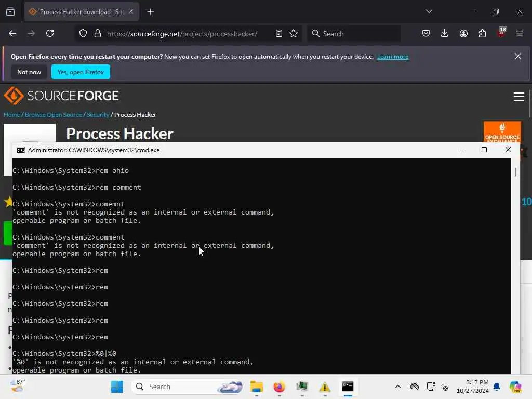Bookmark this page with star

click(x=294, y=34)
